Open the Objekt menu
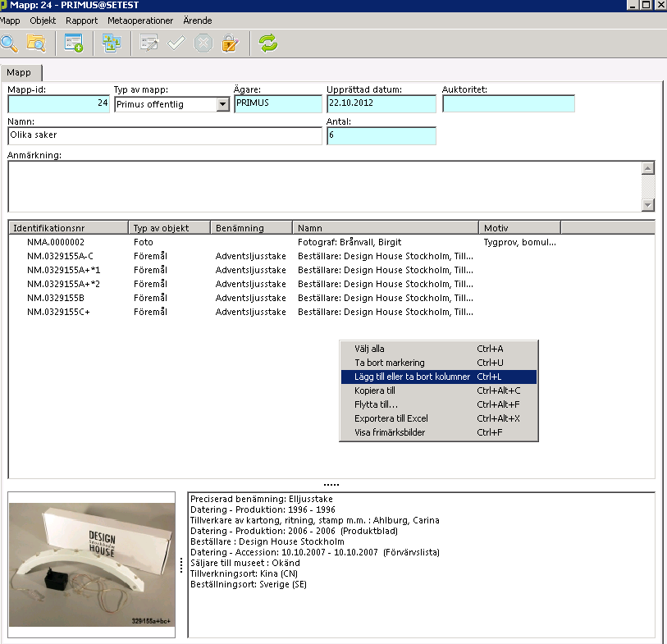667x644 pixels. (x=43, y=21)
